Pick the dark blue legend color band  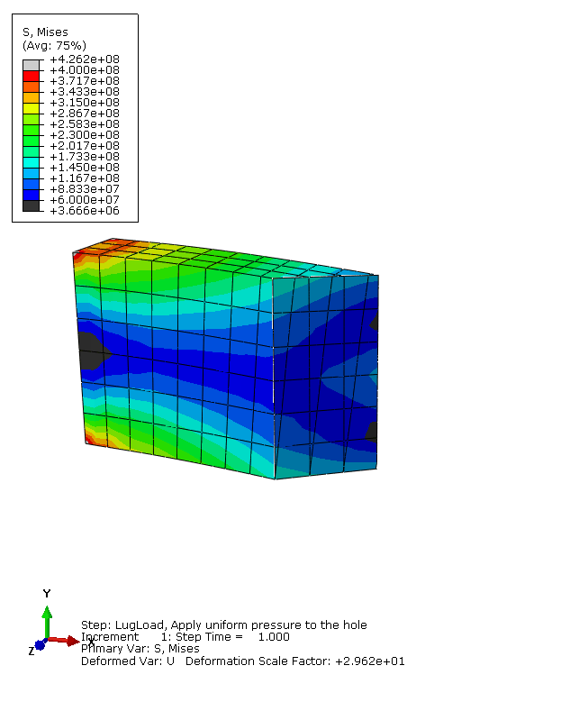(32, 195)
